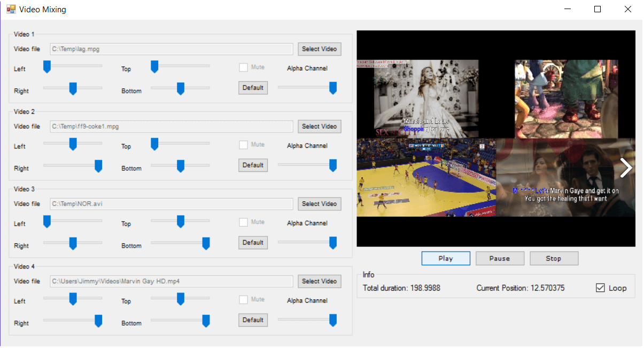Click Video 4 Left slider thumb

(73, 299)
